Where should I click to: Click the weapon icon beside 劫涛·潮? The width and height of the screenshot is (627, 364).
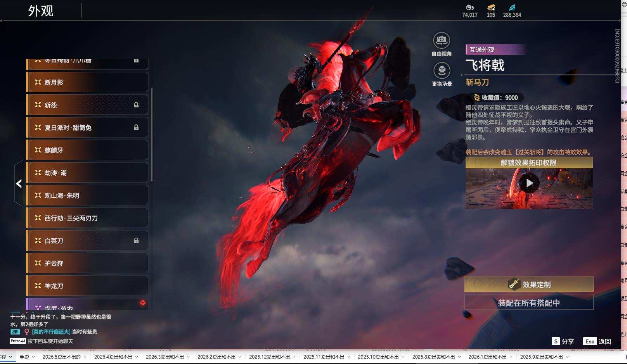pos(38,173)
